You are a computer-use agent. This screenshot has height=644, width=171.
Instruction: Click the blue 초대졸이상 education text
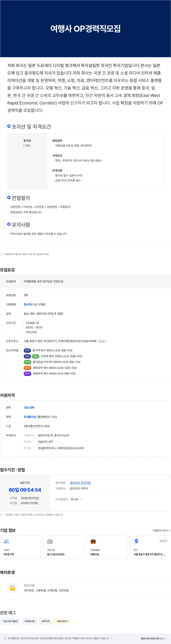(30, 417)
